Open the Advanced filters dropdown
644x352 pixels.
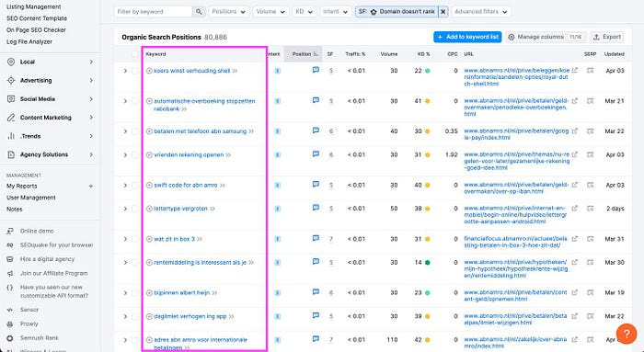(481, 11)
